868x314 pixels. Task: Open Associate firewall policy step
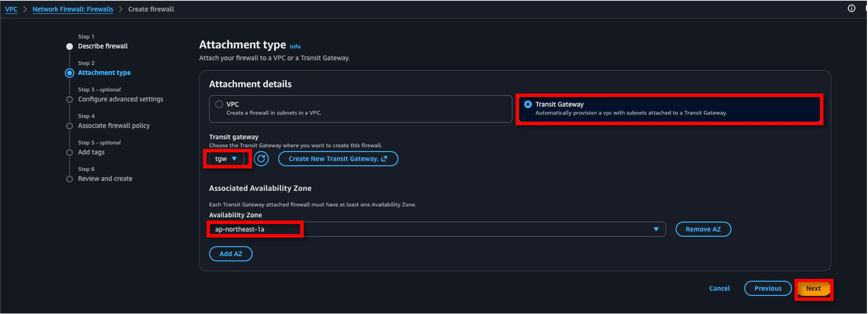tap(114, 126)
